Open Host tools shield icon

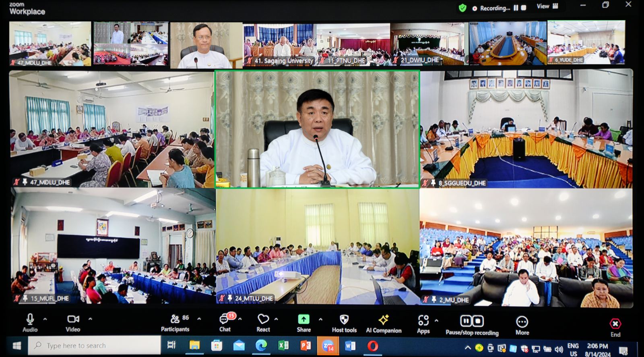tap(344, 323)
